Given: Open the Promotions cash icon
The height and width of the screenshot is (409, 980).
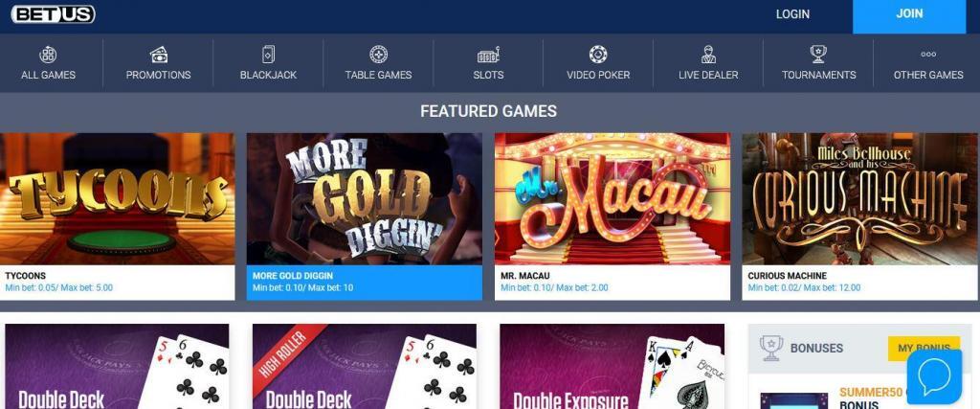Looking at the screenshot, I should tap(159, 55).
